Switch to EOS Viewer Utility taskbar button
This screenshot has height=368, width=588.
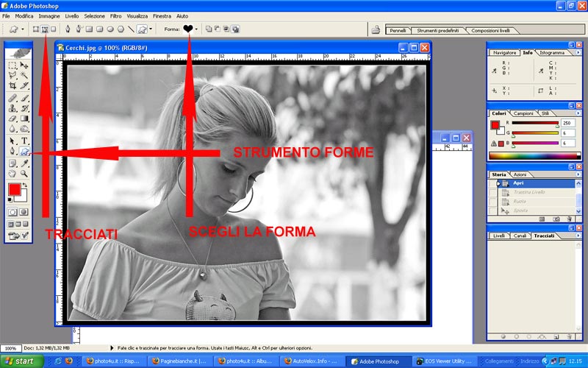click(445, 361)
